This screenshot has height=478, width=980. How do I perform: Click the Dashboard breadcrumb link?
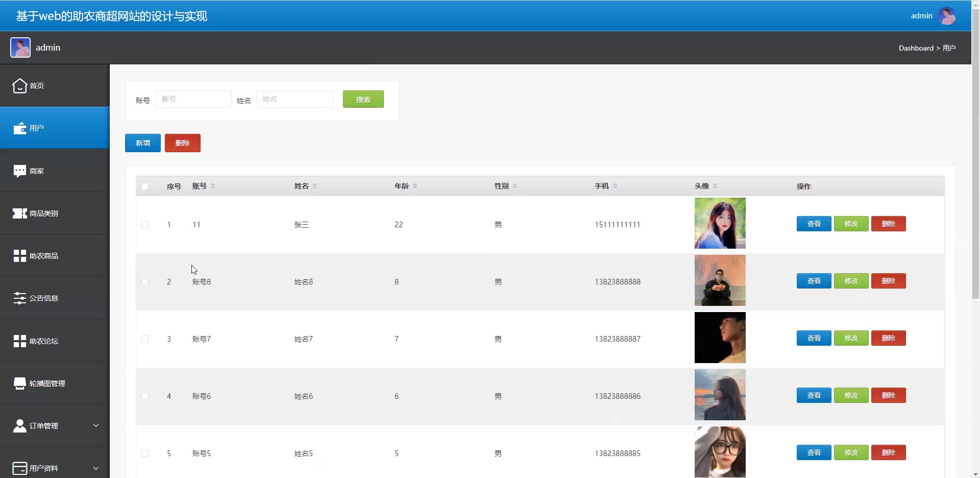pyautogui.click(x=916, y=48)
